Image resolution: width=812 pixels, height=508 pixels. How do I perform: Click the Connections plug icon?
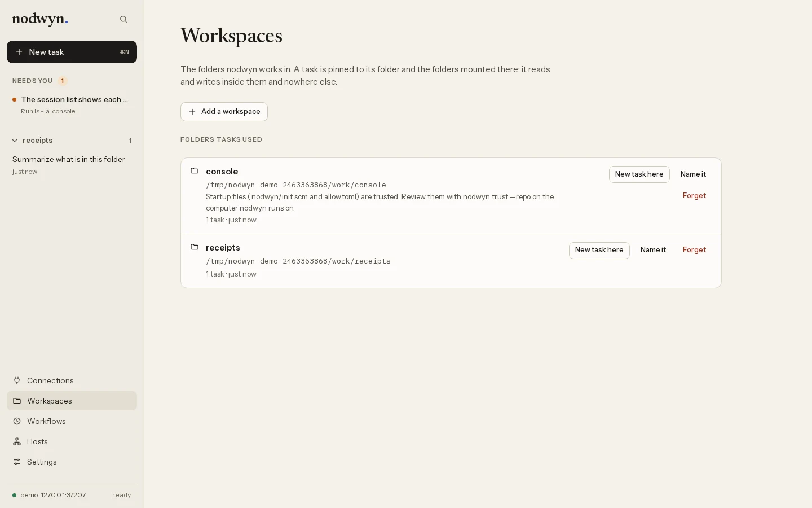click(17, 380)
